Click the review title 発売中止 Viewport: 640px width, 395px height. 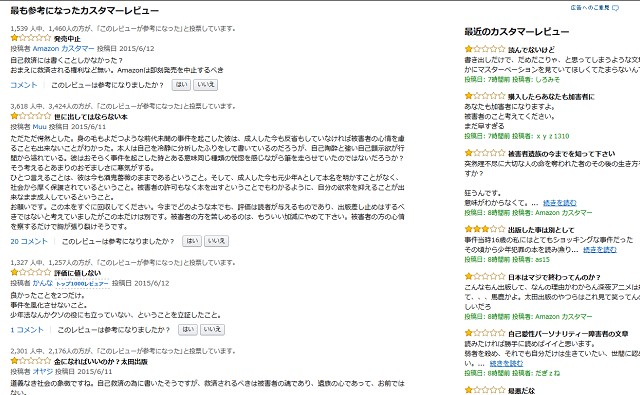coord(67,39)
